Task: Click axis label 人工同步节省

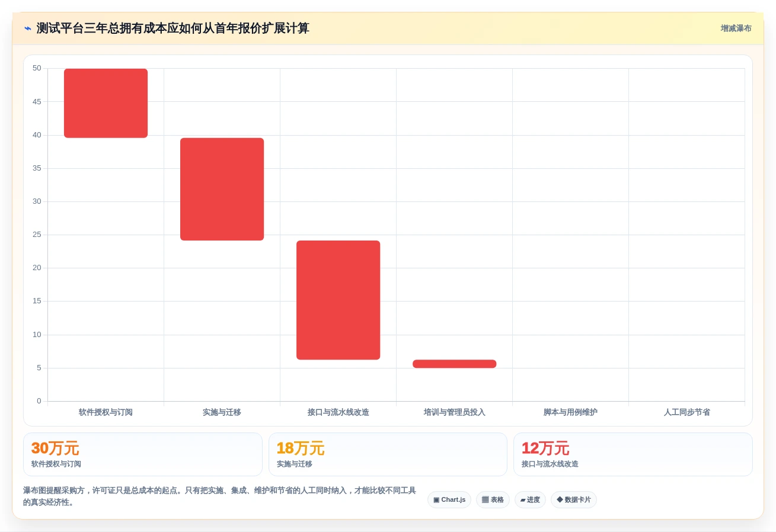Action: (686, 412)
